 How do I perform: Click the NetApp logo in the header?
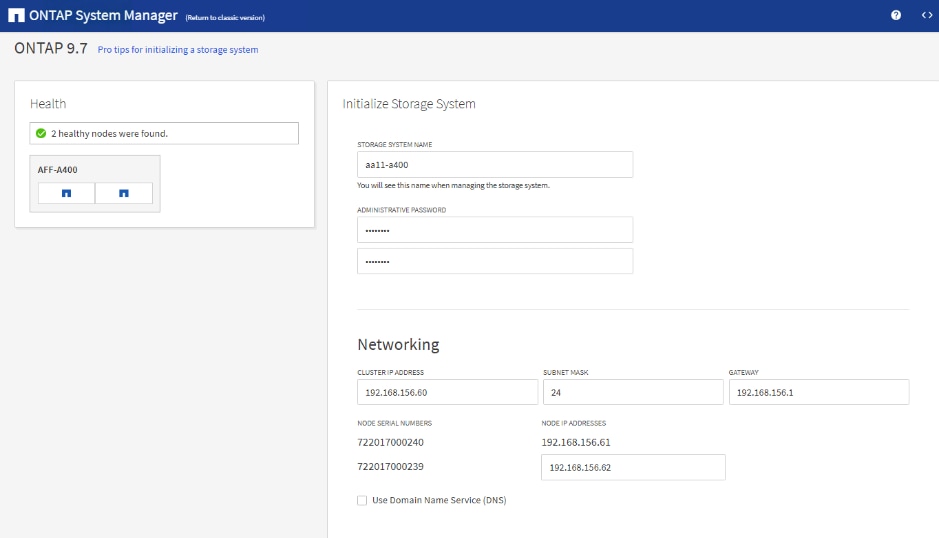pos(16,16)
